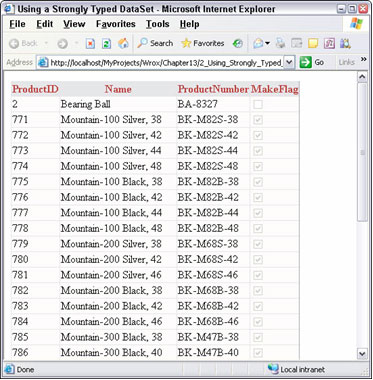Click the Print toolbar icon
This screenshot has height=380, width=373.
[281, 43]
